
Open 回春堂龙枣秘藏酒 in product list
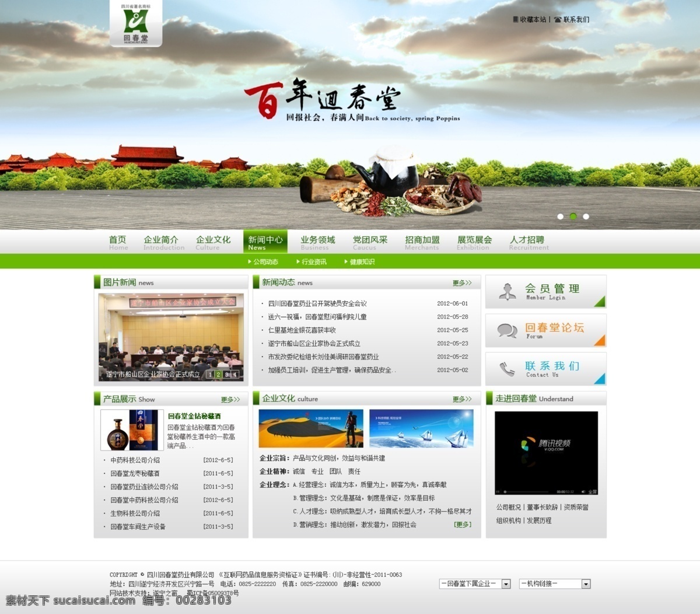[x=135, y=473]
